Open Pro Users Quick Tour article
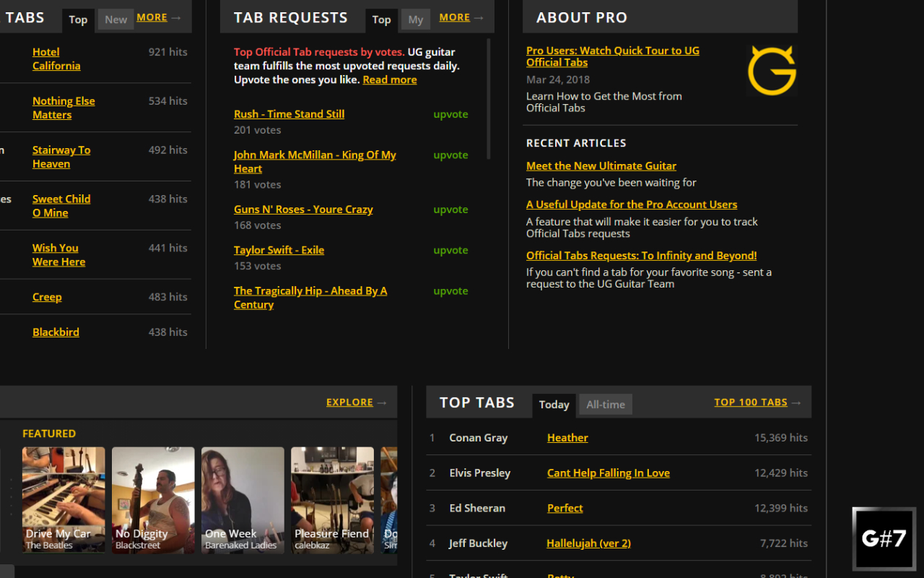924x578 pixels. pyautogui.click(x=613, y=56)
